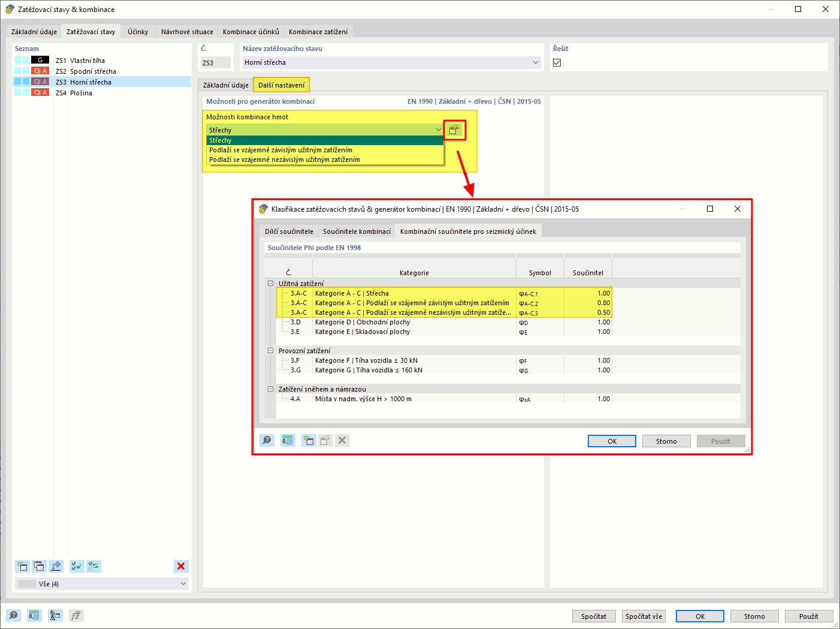Choose Podlaží se vzájemně nezávislým užitným zatížením option
This screenshot has width=840, height=629.
pos(325,159)
